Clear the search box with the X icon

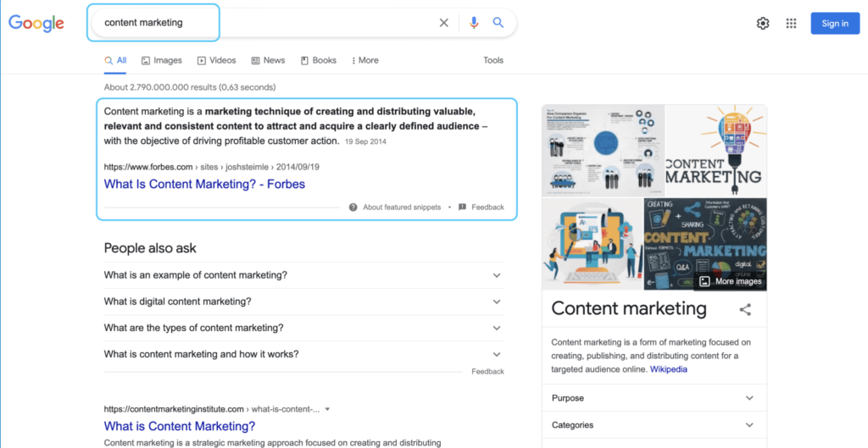[443, 23]
